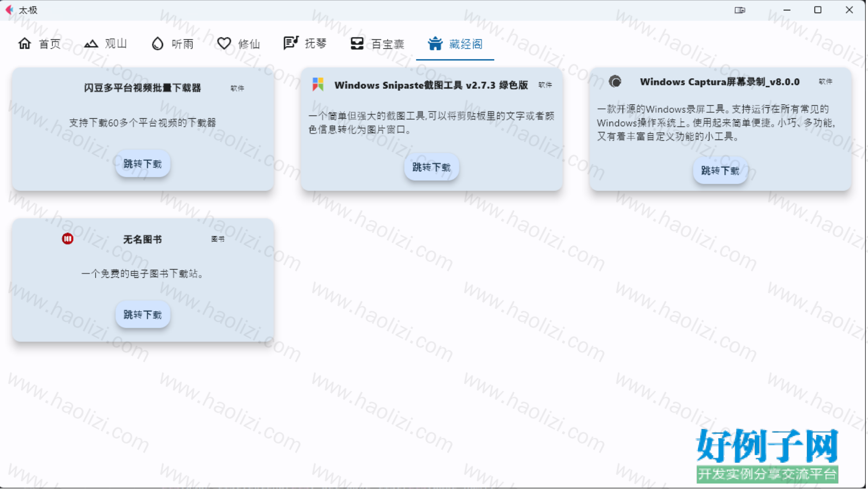The width and height of the screenshot is (868, 489).
Task: Click 跳转下载 under Windows Snipaste
Action: click(x=432, y=167)
